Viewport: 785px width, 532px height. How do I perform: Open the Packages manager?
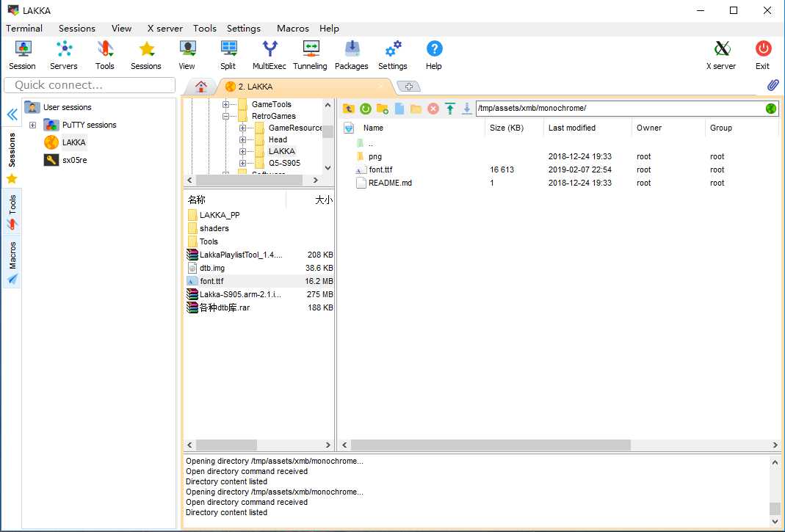pyautogui.click(x=352, y=55)
